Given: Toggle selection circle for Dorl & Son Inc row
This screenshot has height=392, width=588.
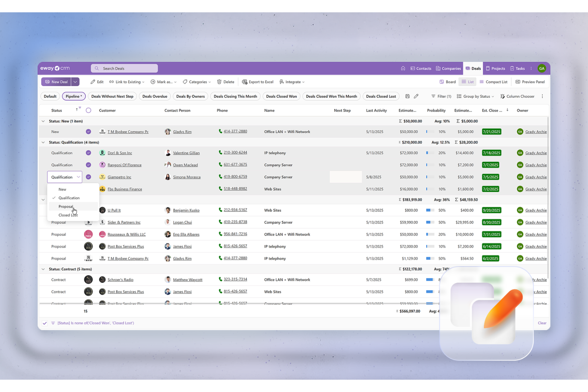Looking at the screenshot, I should (88, 153).
